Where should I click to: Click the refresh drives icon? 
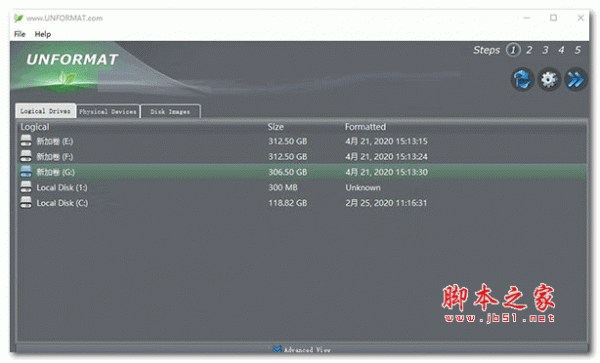(522, 80)
